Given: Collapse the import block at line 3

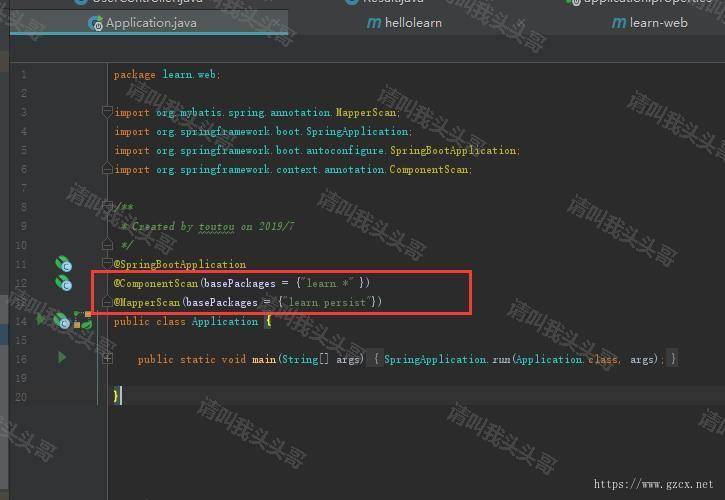Looking at the screenshot, I should click(107, 111).
